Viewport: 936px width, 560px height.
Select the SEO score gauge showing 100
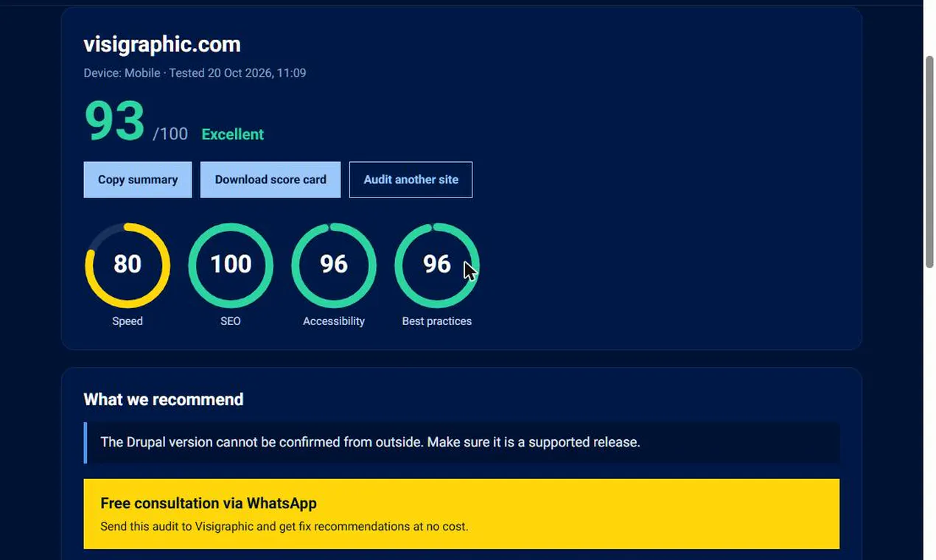click(x=231, y=265)
